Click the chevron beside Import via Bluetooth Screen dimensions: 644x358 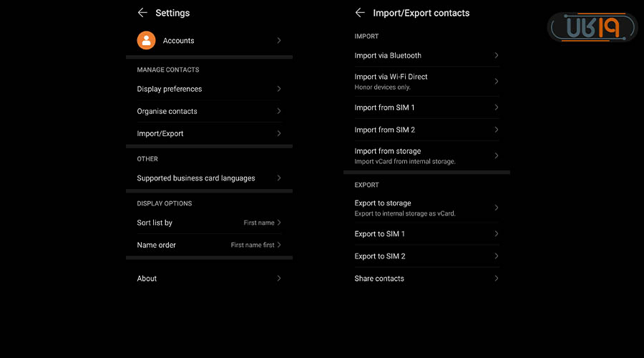tap(497, 55)
